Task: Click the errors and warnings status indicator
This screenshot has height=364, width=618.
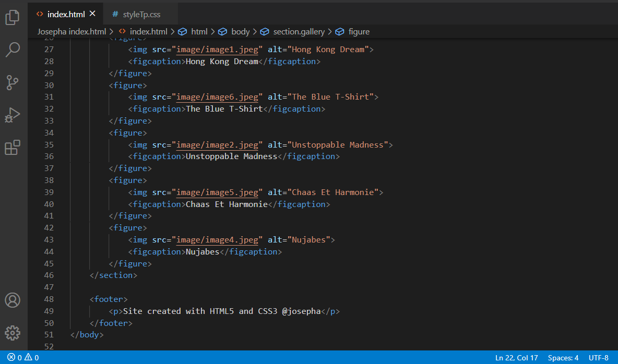Action: tap(23, 358)
